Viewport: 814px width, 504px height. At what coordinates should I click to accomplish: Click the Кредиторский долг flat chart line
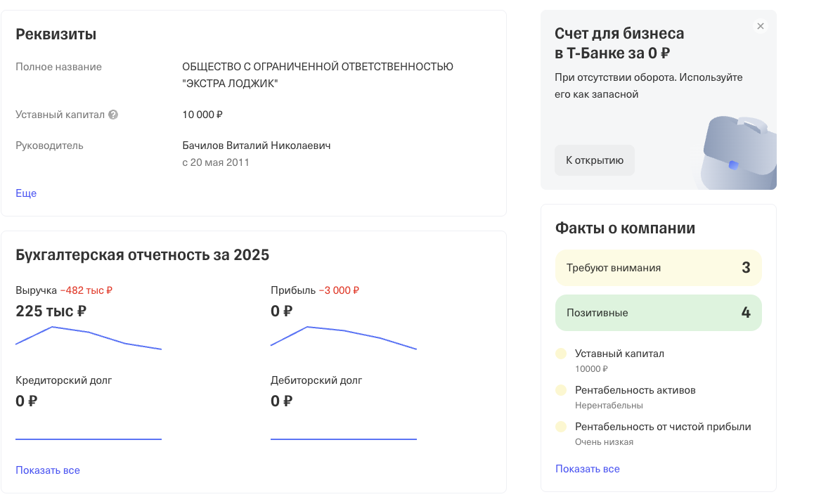[x=89, y=439]
